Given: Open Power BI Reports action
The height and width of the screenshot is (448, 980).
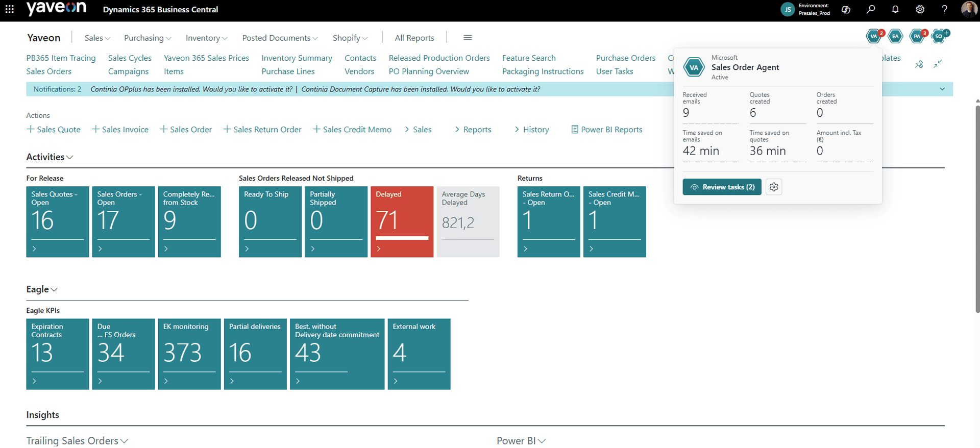Looking at the screenshot, I should click(x=606, y=130).
